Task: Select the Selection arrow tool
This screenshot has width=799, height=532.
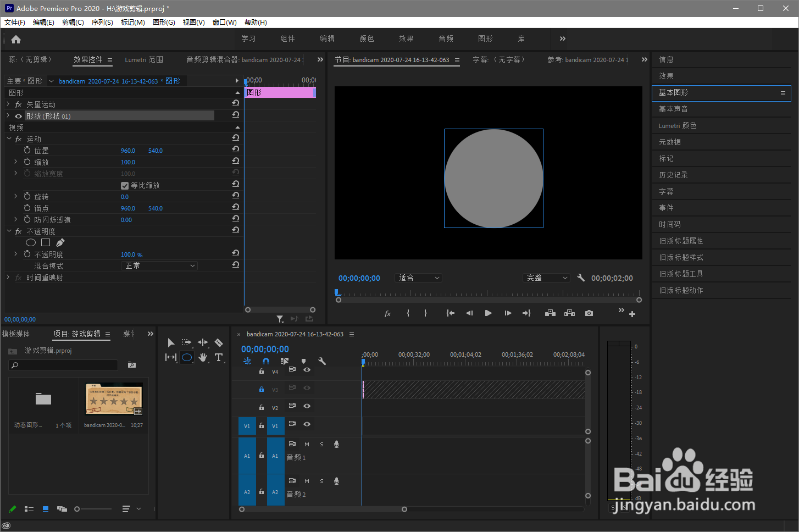Action: (x=171, y=342)
